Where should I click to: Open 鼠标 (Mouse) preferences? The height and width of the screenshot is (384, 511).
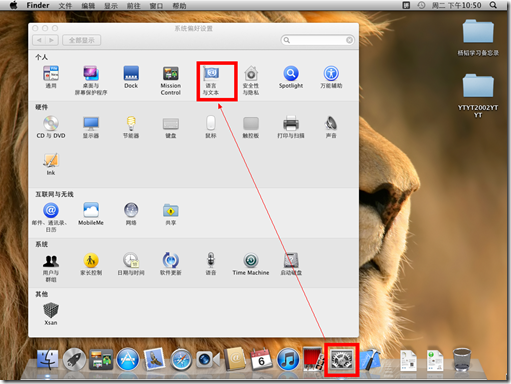pyautogui.click(x=211, y=127)
